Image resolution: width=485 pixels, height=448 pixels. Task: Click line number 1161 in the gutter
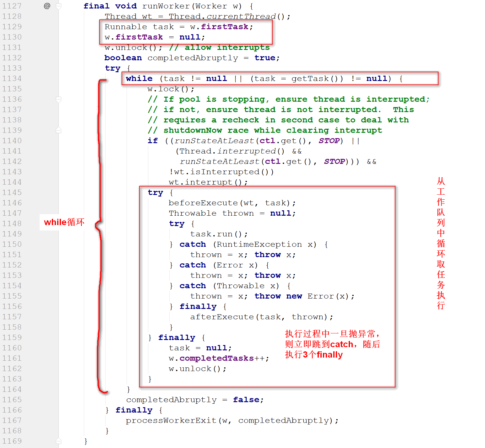(12, 358)
